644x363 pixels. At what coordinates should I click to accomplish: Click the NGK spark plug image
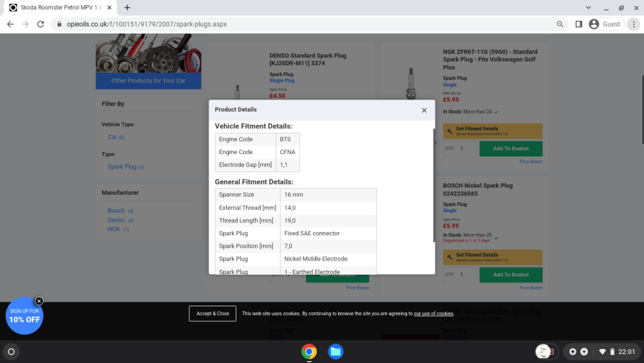point(411,83)
